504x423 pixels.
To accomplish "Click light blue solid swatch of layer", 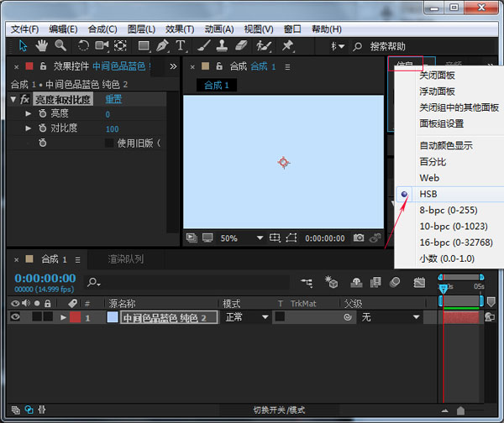I will click(x=113, y=317).
